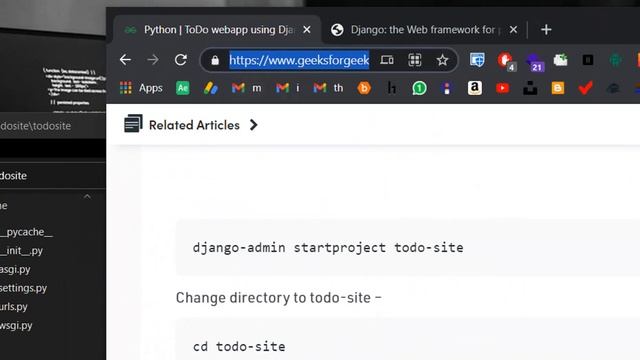Select settings.py in the explorer window
640x360 pixels.
coord(23,288)
